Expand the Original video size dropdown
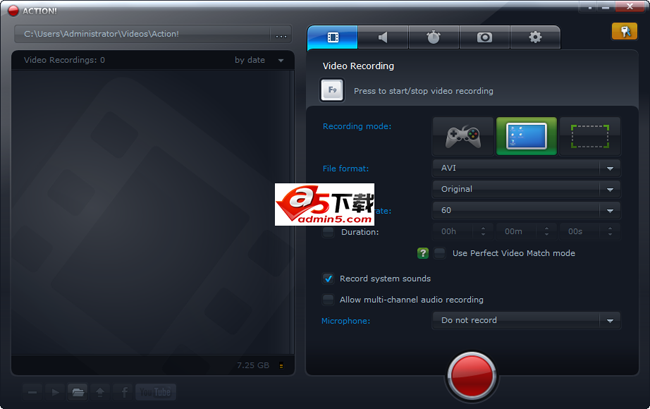 click(x=526, y=189)
